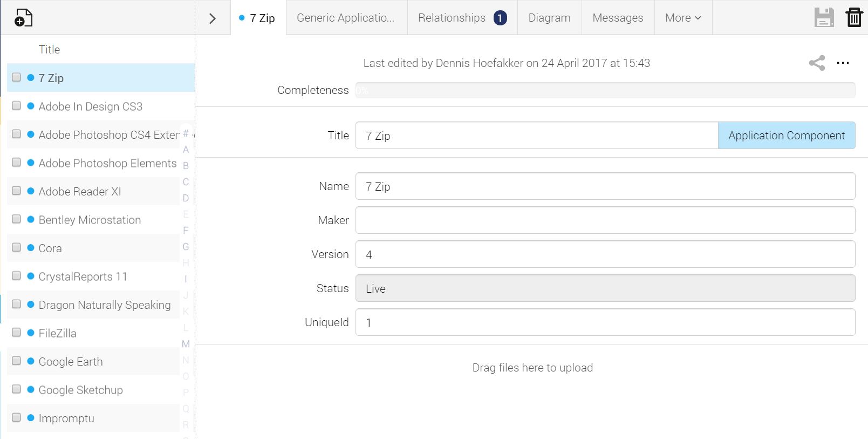The width and height of the screenshot is (868, 439).
Task: Click the save floppy disk icon
Action: [x=824, y=17]
